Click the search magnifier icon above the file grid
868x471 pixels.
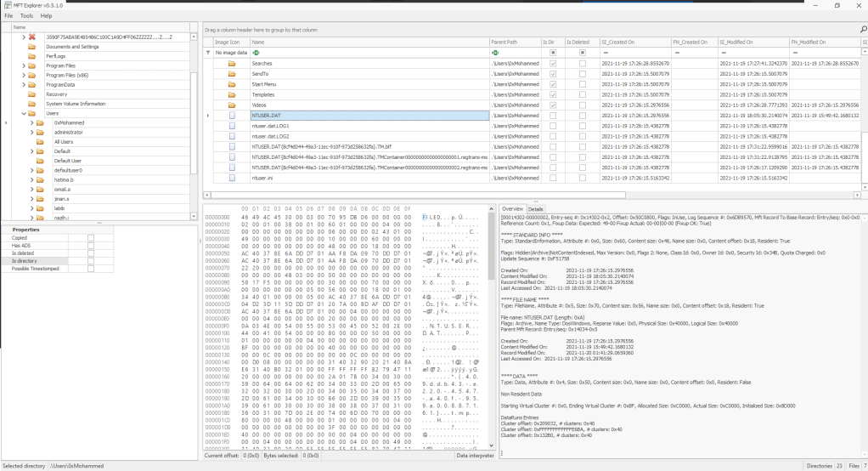(x=862, y=29)
